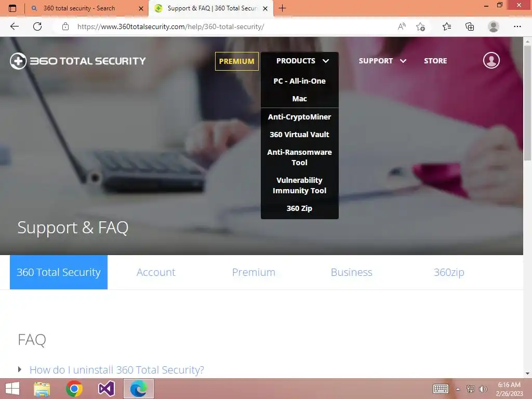Select the 360 Total Security help tab
This screenshot has height=399, width=532.
(x=59, y=272)
